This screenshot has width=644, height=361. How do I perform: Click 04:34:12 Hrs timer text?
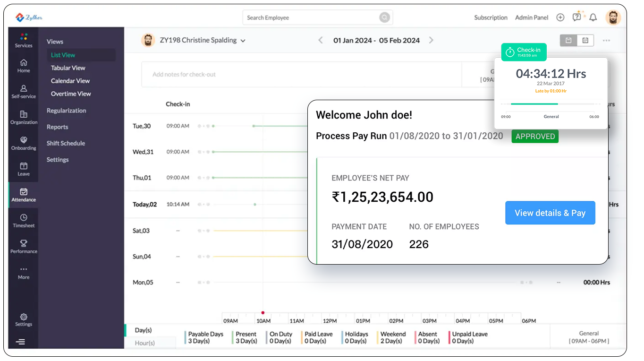click(x=551, y=74)
